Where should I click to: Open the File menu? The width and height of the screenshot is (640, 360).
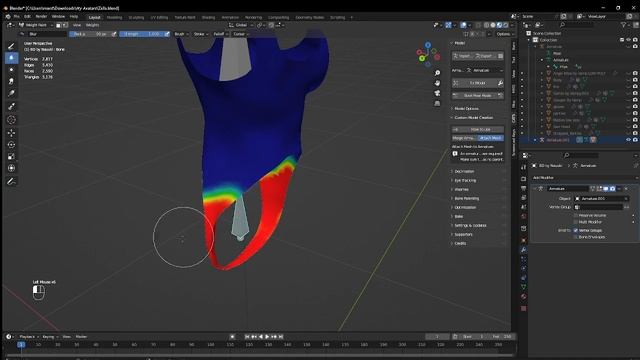click(x=17, y=17)
